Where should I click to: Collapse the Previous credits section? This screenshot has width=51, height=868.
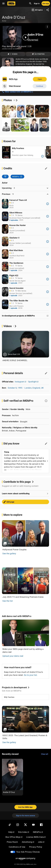tap(25, 194)
